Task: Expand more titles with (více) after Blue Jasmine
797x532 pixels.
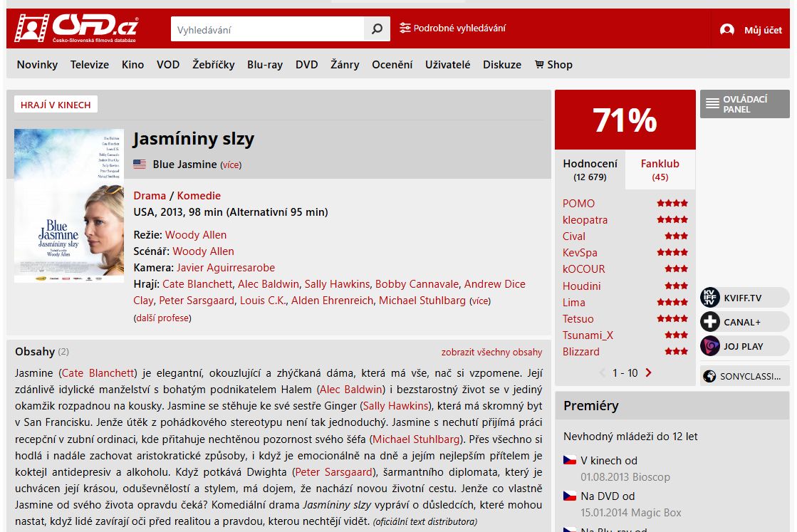Action: 231,165
